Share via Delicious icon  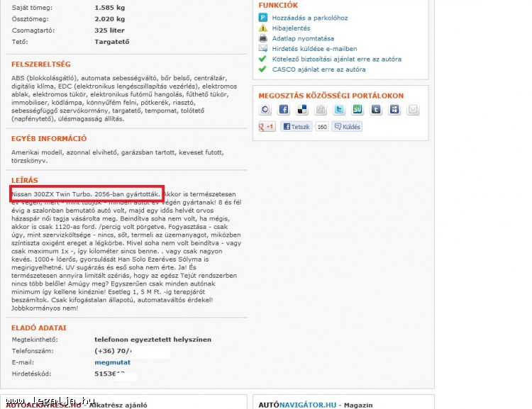click(x=302, y=109)
